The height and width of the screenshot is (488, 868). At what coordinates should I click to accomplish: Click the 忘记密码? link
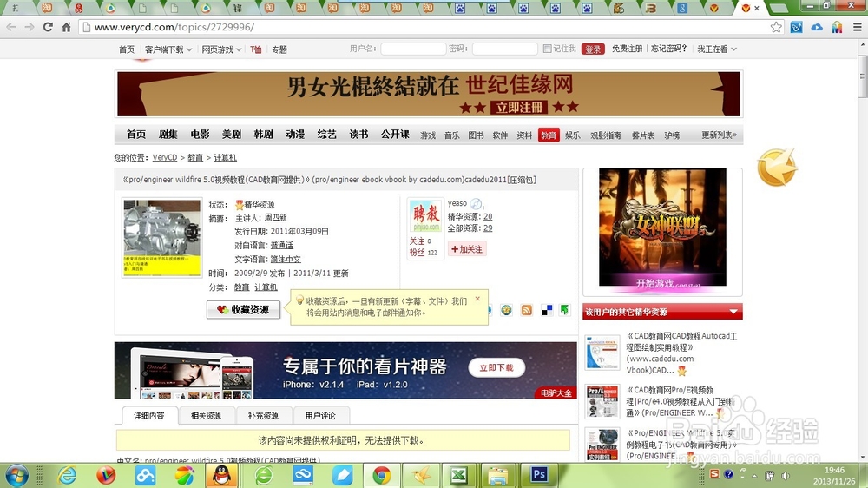coord(668,49)
